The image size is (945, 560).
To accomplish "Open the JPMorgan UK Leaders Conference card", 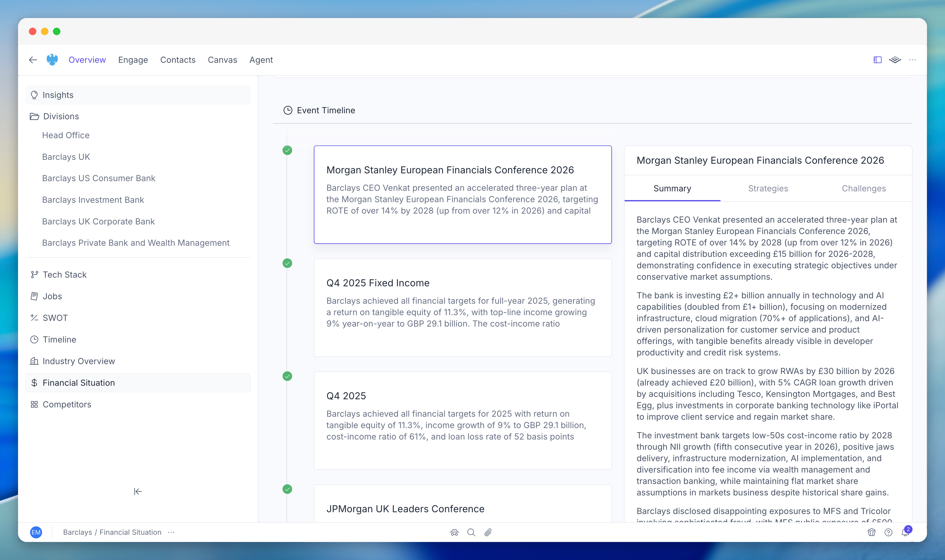I will tap(463, 504).
